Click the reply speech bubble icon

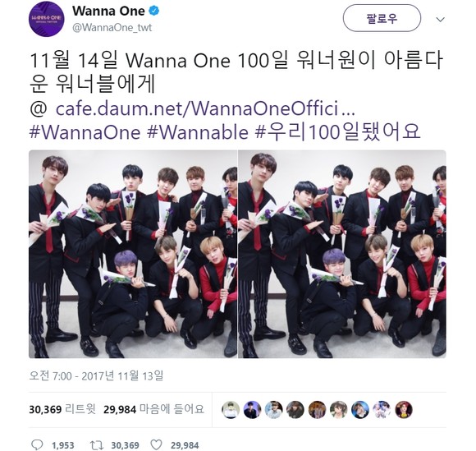[37, 445]
